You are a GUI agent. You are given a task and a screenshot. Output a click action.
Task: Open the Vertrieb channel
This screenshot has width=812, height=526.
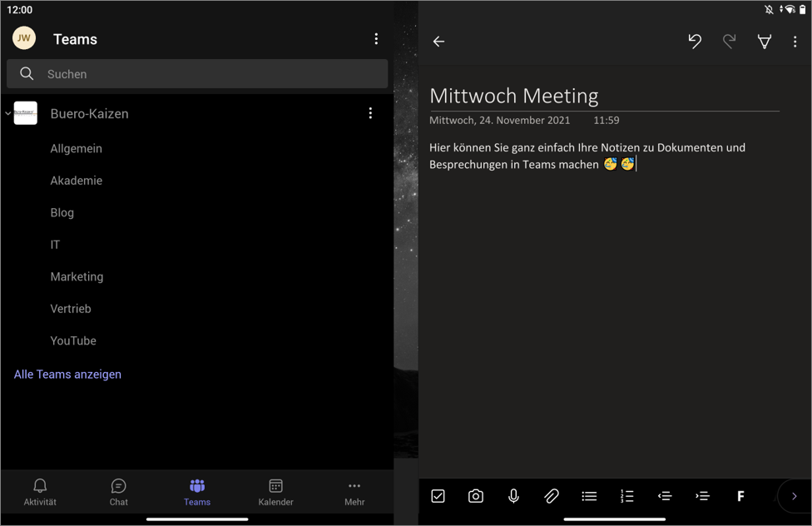pyautogui.click(x=71, y=309)
